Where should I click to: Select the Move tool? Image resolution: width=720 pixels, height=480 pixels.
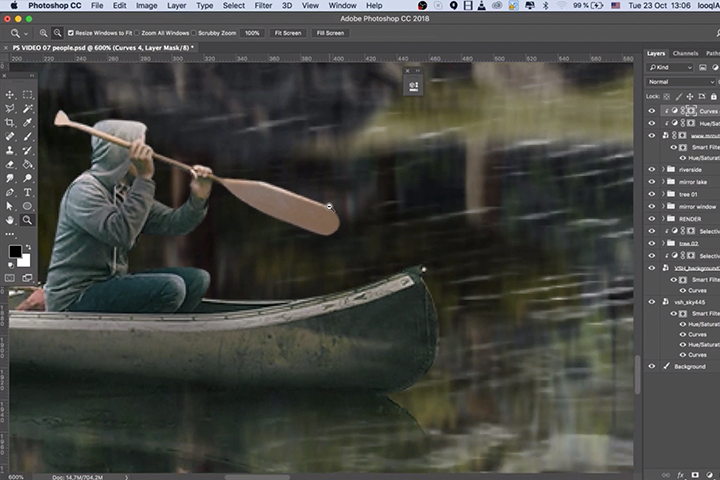point(9,94)
